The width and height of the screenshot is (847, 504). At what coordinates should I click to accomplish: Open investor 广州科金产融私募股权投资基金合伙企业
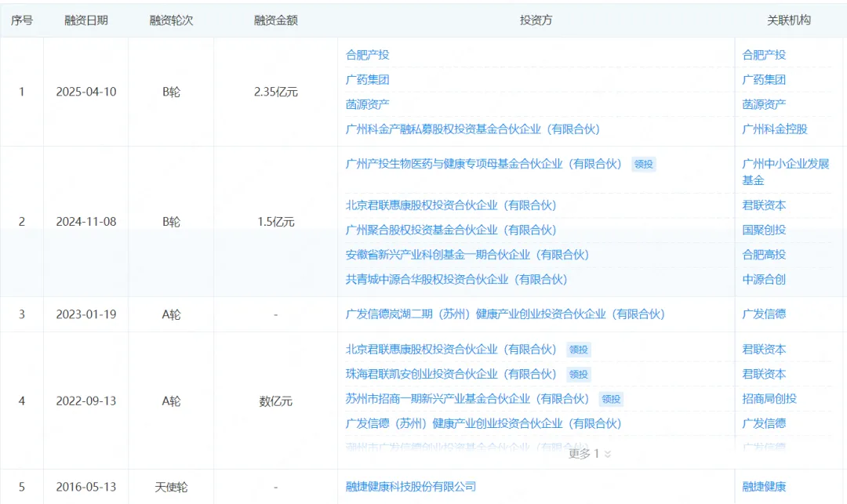pyautogui.click(x=473, y=129)
